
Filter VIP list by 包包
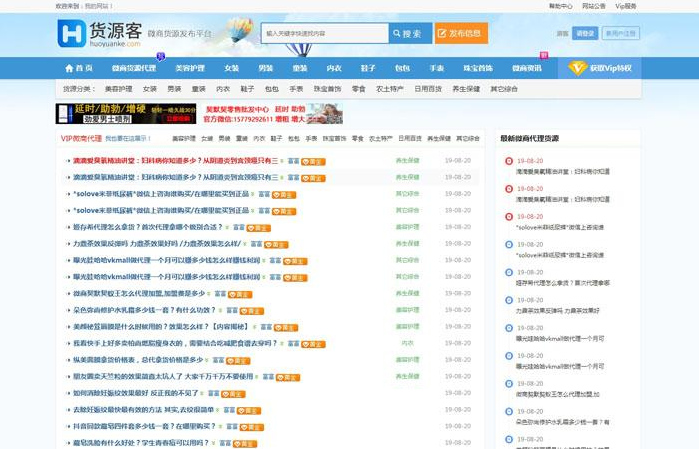pos(294,139)
